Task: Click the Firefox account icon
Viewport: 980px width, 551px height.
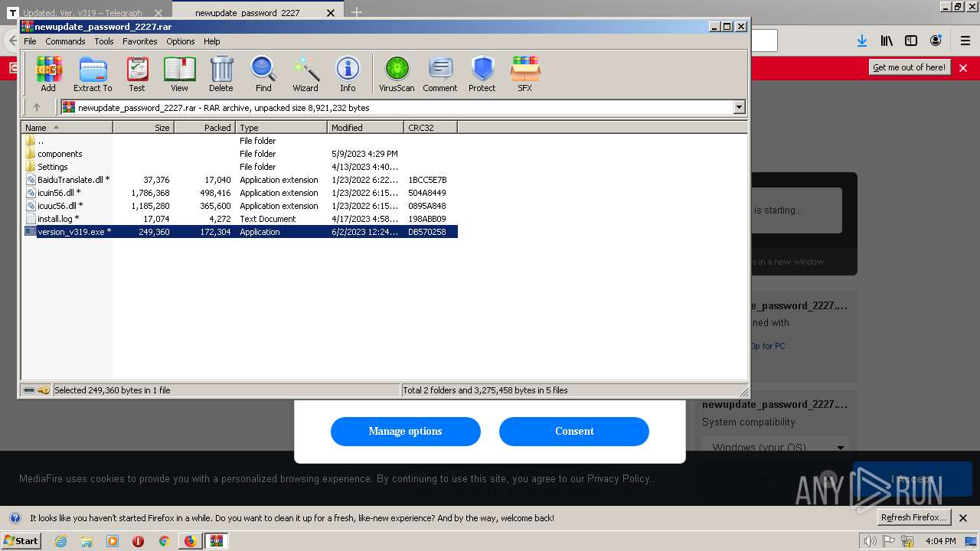Action: click(x=936, y=41)
